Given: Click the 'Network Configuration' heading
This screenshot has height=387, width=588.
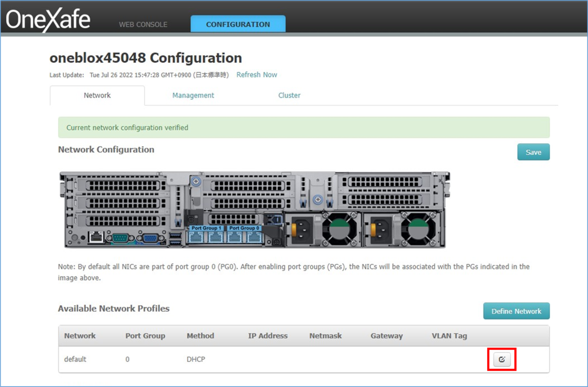Looking at the screenshot, I should [106, 149].
